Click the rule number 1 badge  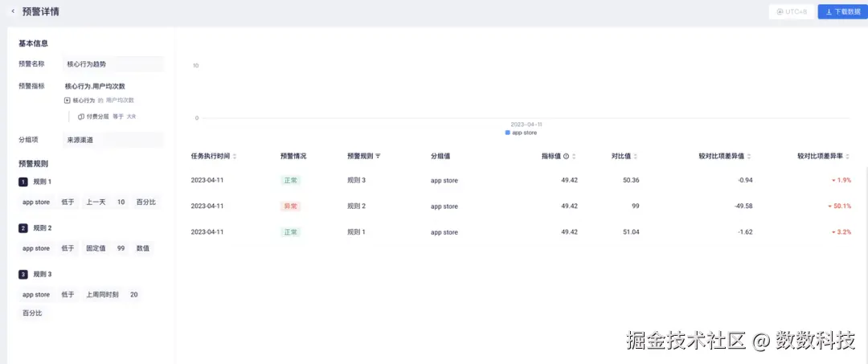[23, 182]
